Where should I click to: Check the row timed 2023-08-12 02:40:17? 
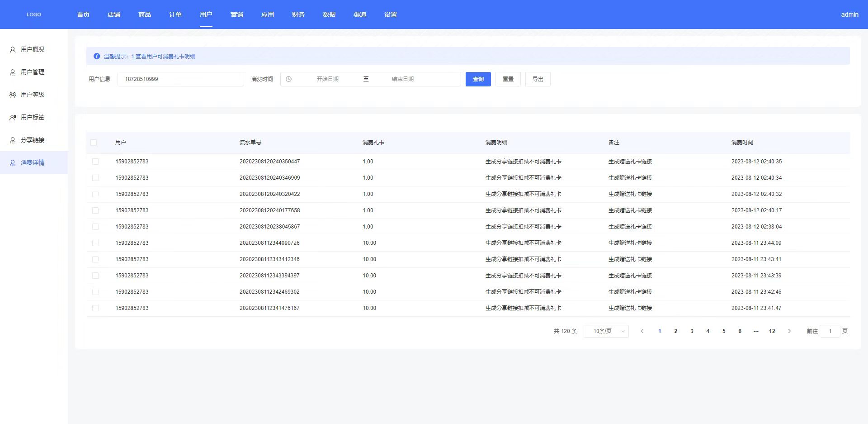pyautogui.click(x=95, y=210)
